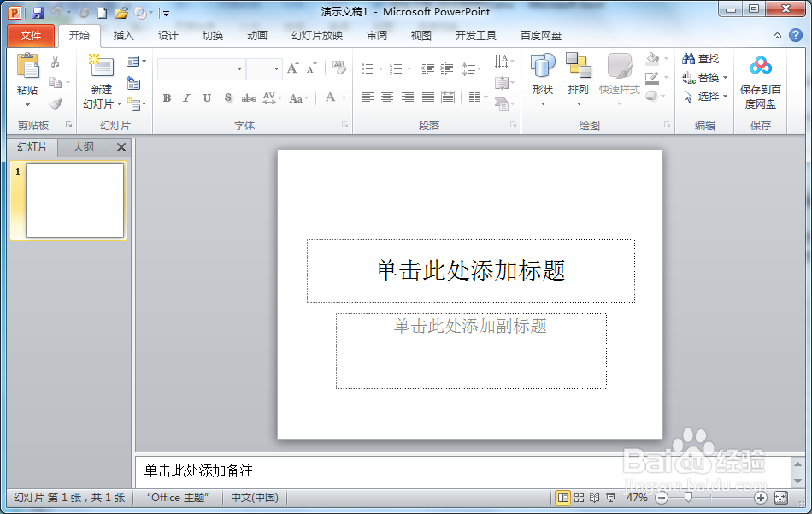
Task: Click the Clear Formatting icon
Action: pos(339,68)
